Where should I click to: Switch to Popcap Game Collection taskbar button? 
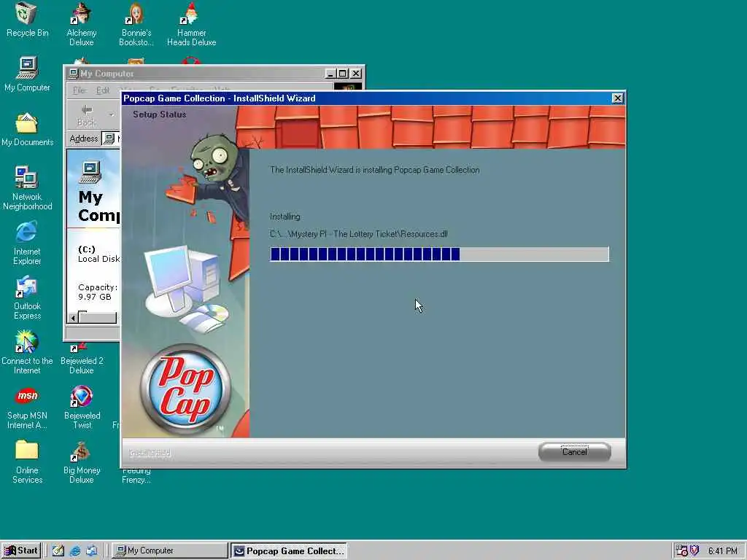(x=289, y=551)
